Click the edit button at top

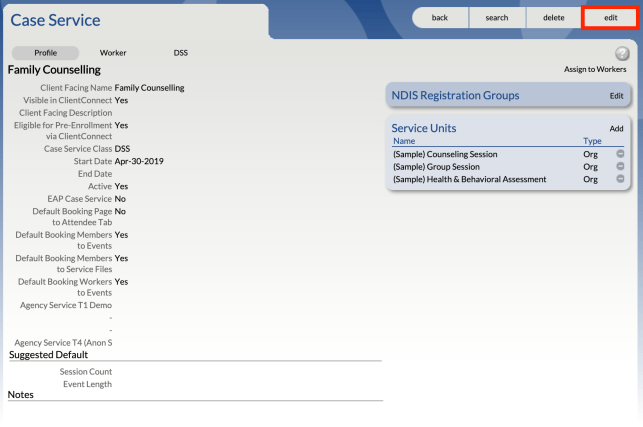tap(610, 18)
